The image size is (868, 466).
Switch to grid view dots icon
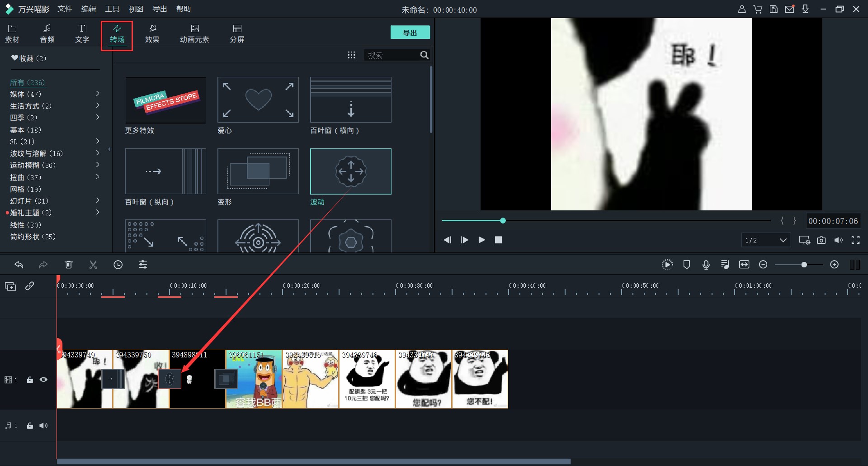point(351,55)
